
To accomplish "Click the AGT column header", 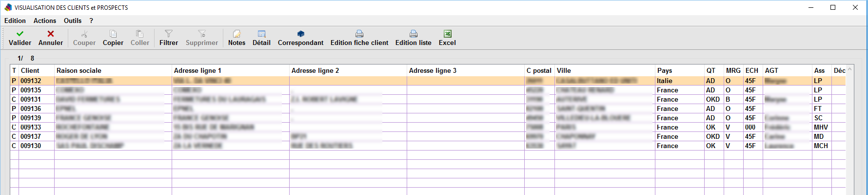I will [788, 70].
